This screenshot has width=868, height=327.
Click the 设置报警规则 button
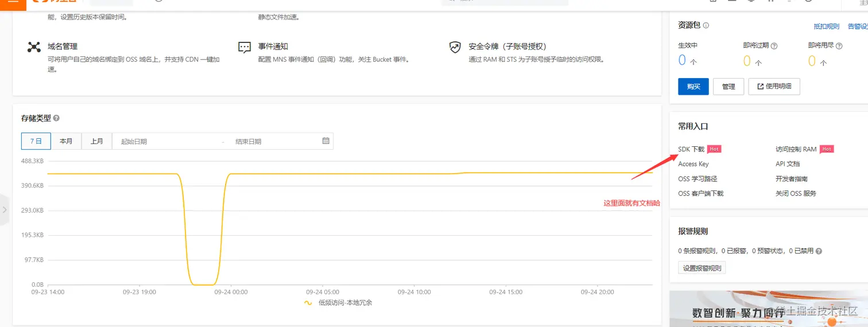tap(702, 268)
